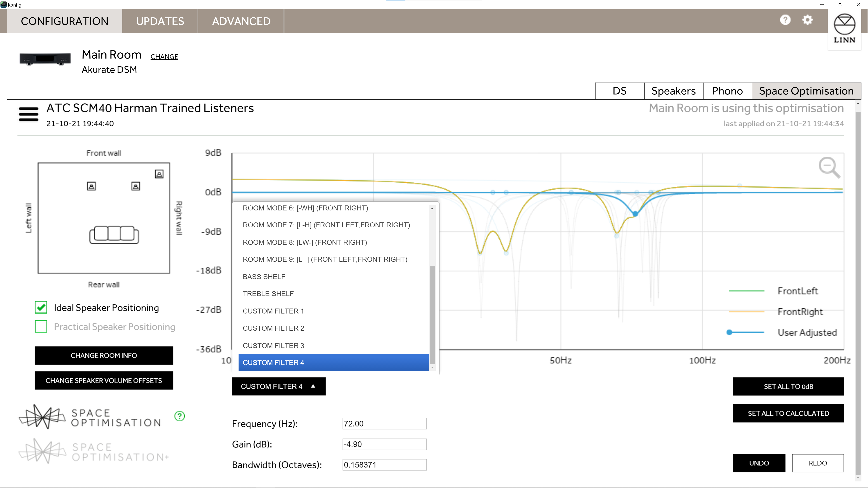Screen dimensions: 868x488
Task: Click the User Adjusted filter point on graph
Action: click(x=635, y=214)
